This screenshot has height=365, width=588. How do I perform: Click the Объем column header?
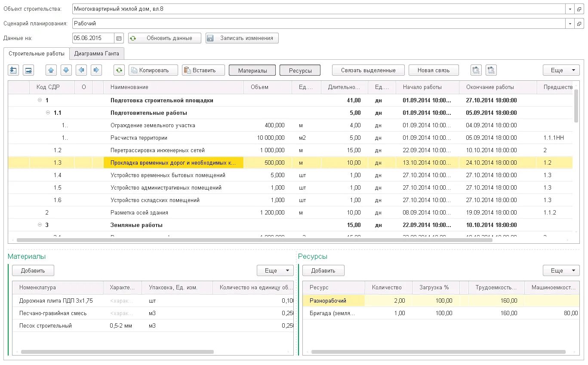click(x=268, y=87)
